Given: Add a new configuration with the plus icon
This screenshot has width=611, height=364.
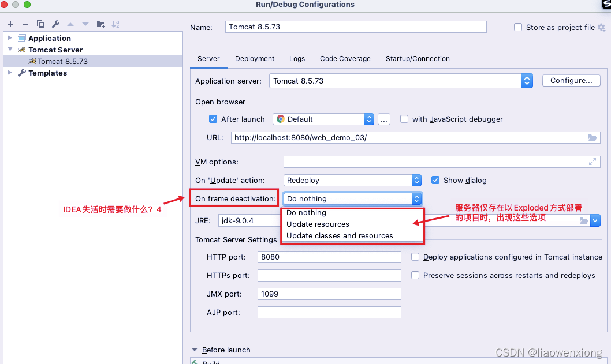Looking at the screenshot, I should tap(10, 24).
